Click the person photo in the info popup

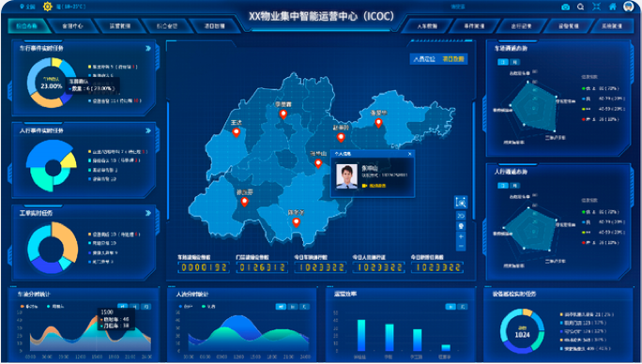[x=346, y=176]
